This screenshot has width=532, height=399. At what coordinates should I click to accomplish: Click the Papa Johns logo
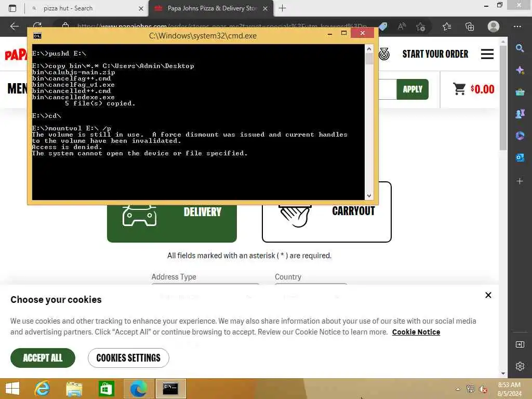[16, 54]
